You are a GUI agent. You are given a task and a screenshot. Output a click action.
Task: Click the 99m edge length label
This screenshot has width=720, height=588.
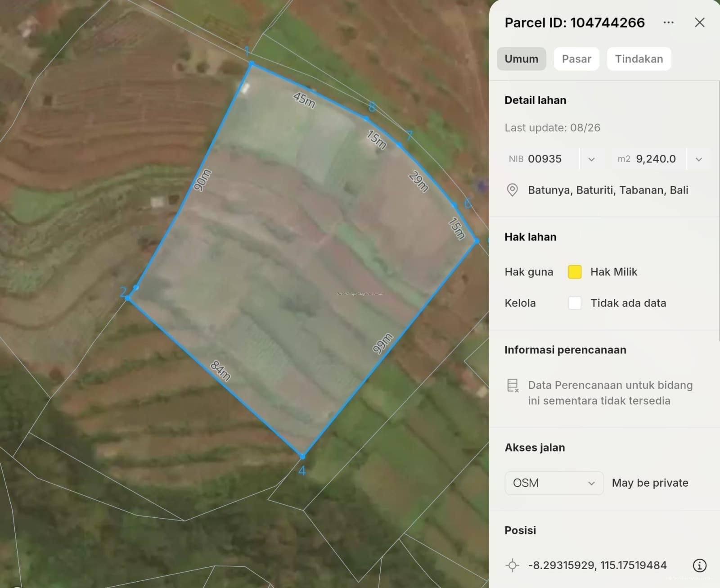tap(383, 344)
